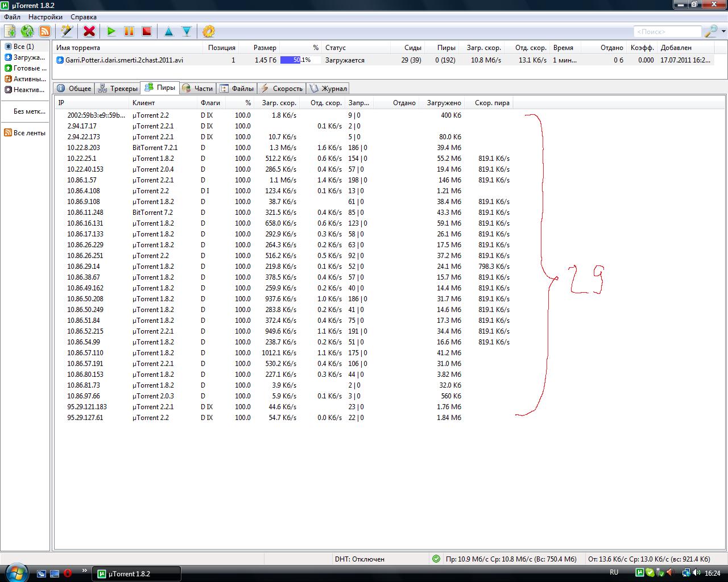Open the search engine dropdown arrow
The height and width of the screenshot is (582, 728).
pyautogui.click(x=723, y=31)
